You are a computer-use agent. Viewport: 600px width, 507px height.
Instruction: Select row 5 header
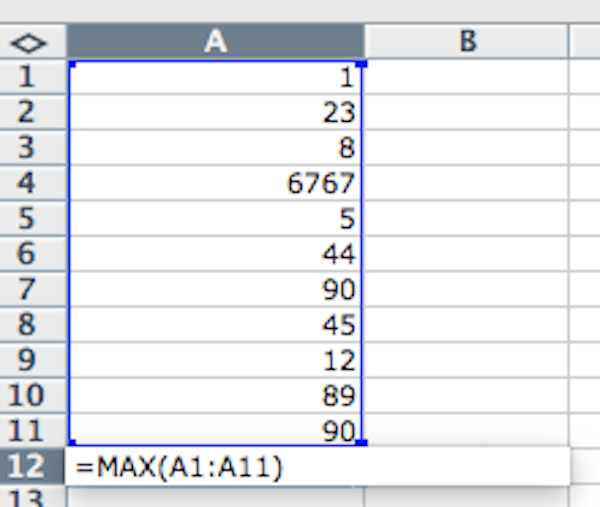[33, 218]
